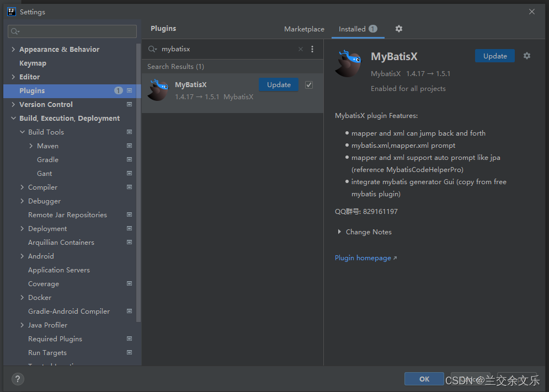This screenshot has width=549, height=392.
Task: Click the plugins settings gear icon beside Installed
Action: click(399, 29)
